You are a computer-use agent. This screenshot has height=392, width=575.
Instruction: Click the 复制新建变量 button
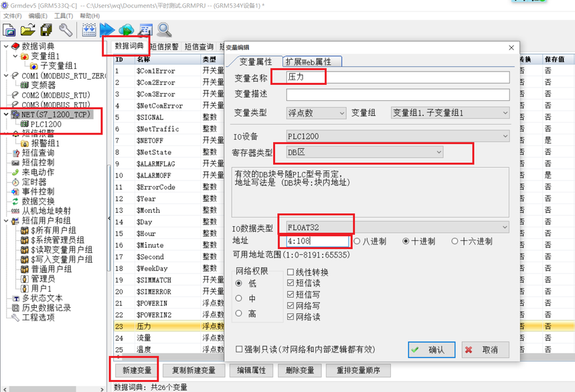pyautogui.click(x=193, y=371)
